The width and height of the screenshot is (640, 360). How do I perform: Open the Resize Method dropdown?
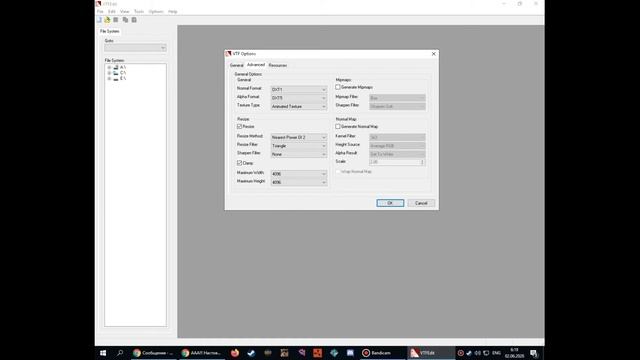click(x=299, y=138)
